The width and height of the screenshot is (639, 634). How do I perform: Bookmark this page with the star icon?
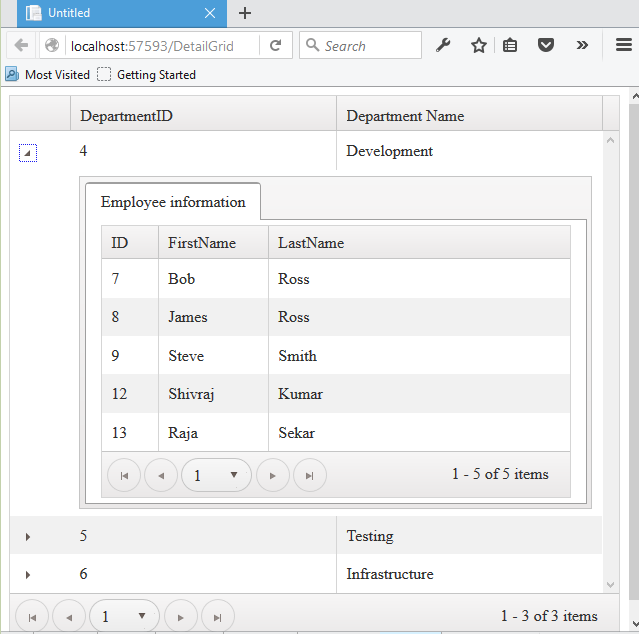(478, 46)
